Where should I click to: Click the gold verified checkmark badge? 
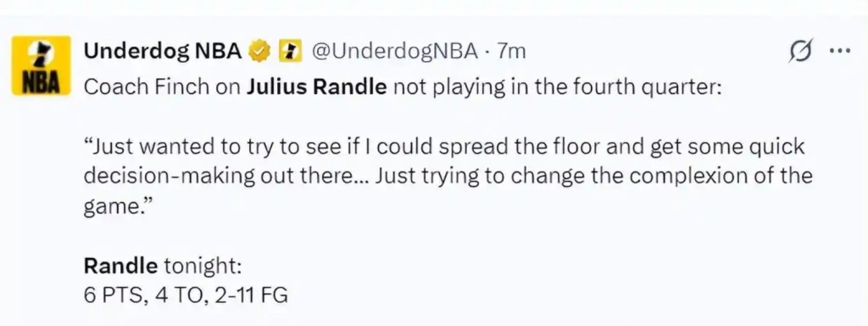(x=260, y=52)
